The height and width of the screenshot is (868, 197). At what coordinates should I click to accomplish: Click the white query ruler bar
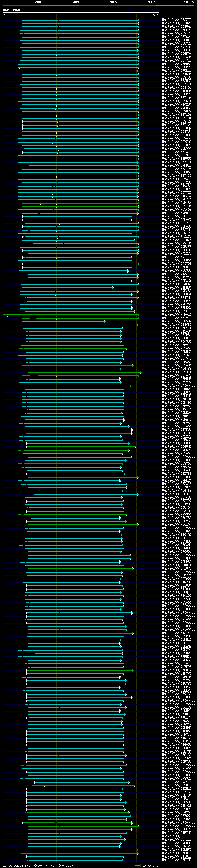click(81, 13)
